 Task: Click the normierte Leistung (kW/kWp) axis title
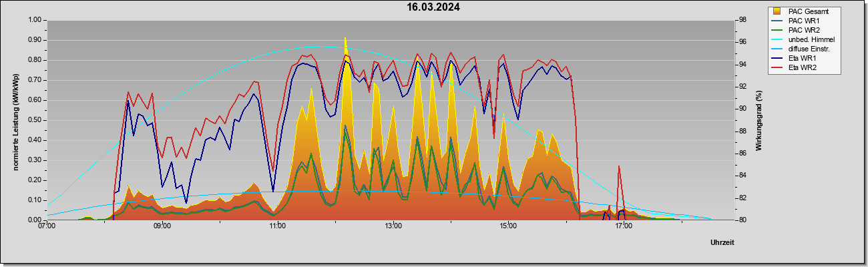[x=16, y=120]
